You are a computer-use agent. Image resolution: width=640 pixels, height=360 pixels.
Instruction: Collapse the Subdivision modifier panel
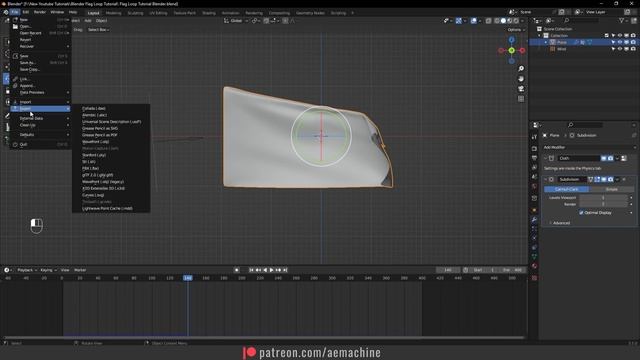tap(546, 180)
